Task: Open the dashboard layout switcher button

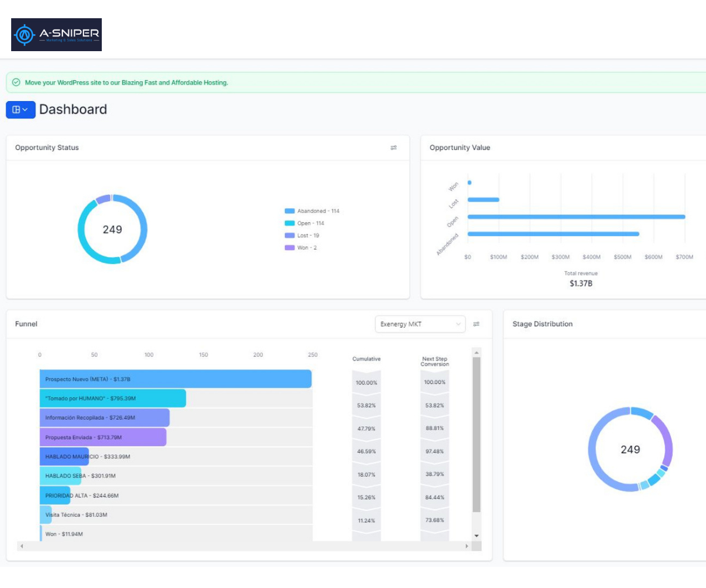Action: coord(21,110)
